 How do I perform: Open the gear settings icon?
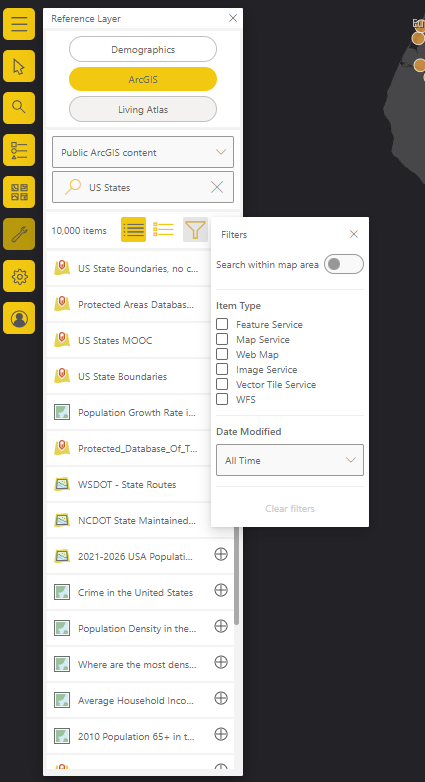(x=19, y=276)
